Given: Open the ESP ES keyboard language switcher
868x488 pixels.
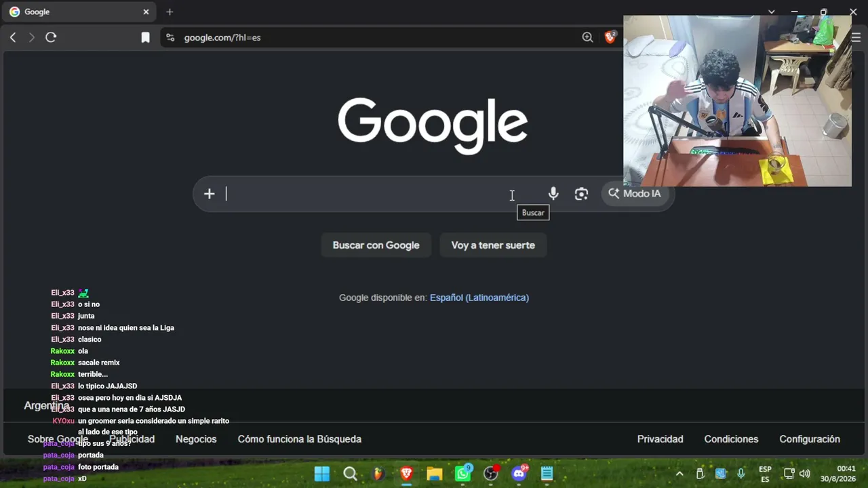Looking at the screenshot, I should (765, 474).
